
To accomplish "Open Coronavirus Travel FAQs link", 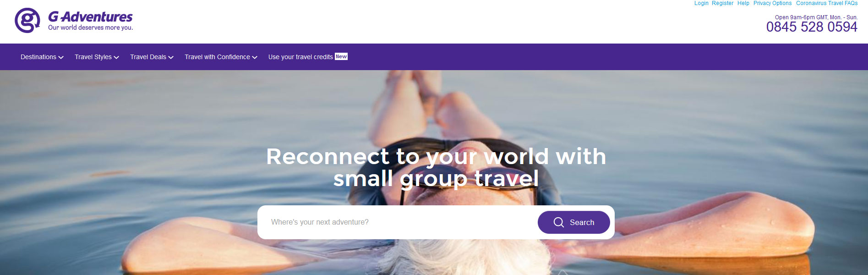I will click(827, 3).
